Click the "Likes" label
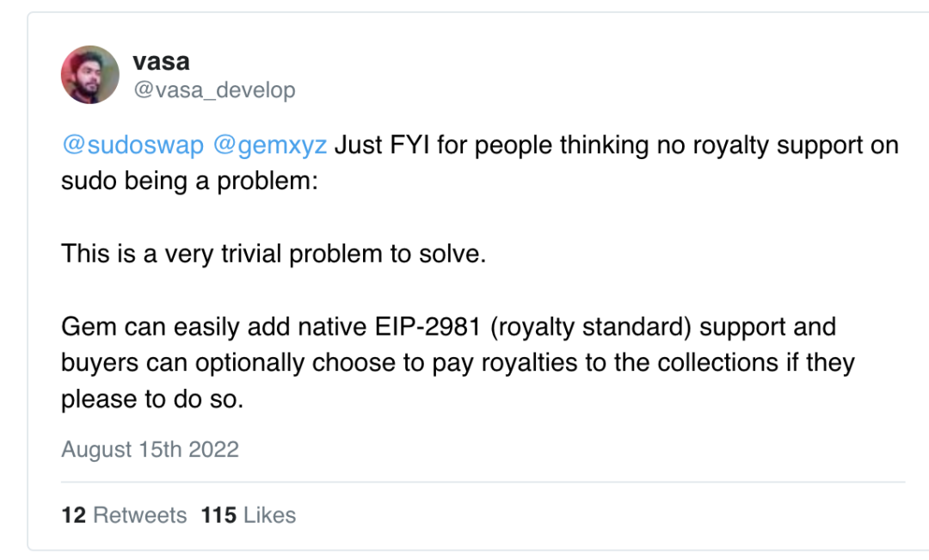This screenshot has height=560, width=929. click(269, 515)
